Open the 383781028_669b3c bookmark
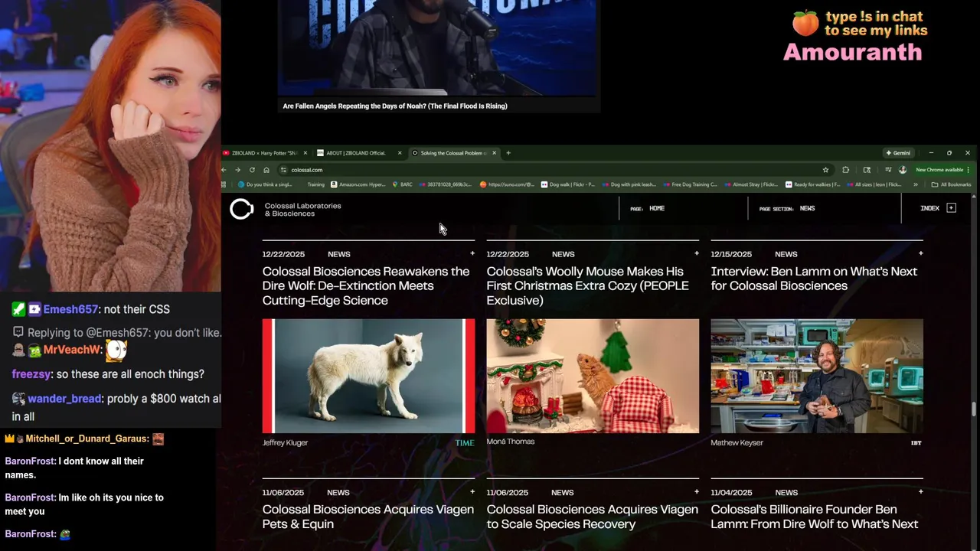The image size is (980, 551). [446, 184]
